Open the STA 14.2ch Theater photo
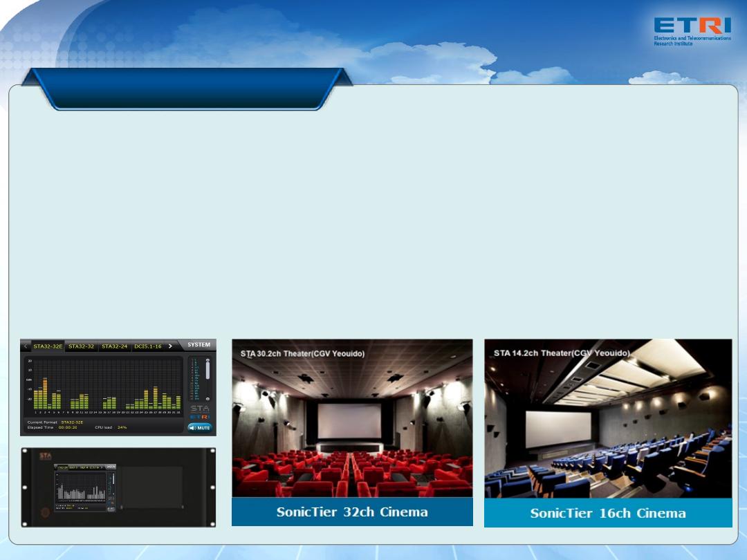The image size is (747, 560). tap(608, 418)
